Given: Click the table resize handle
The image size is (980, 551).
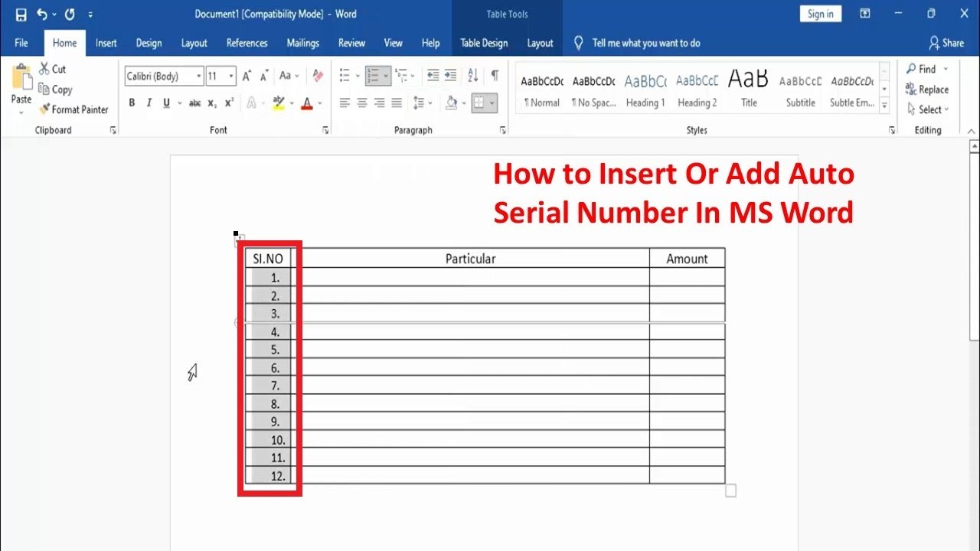Looking at the screenshot, I should 730,491.
